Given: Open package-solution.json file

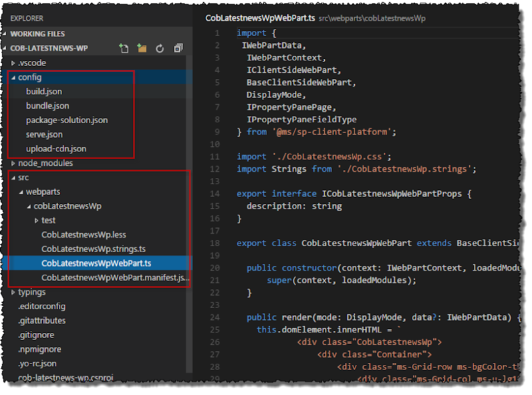Looking at the screenshot, I should 67,120.
